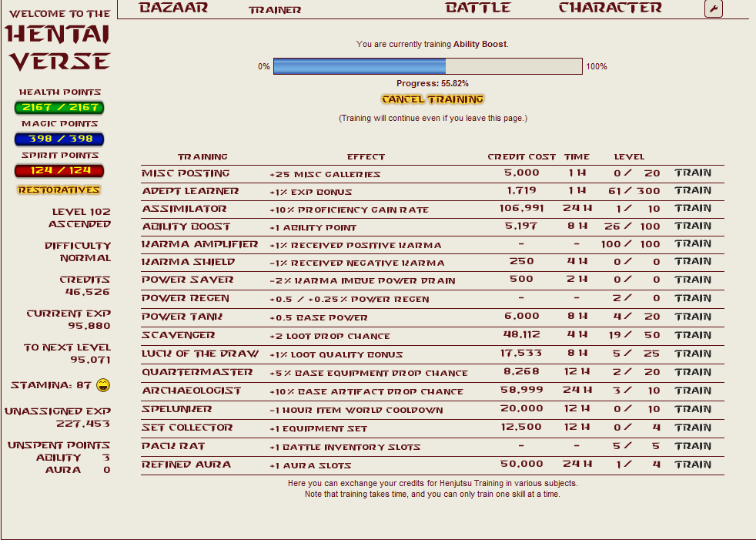This screenshot has width=756, height=540.
Task: Click the Effect column header
Action: (x=366, y=157)
